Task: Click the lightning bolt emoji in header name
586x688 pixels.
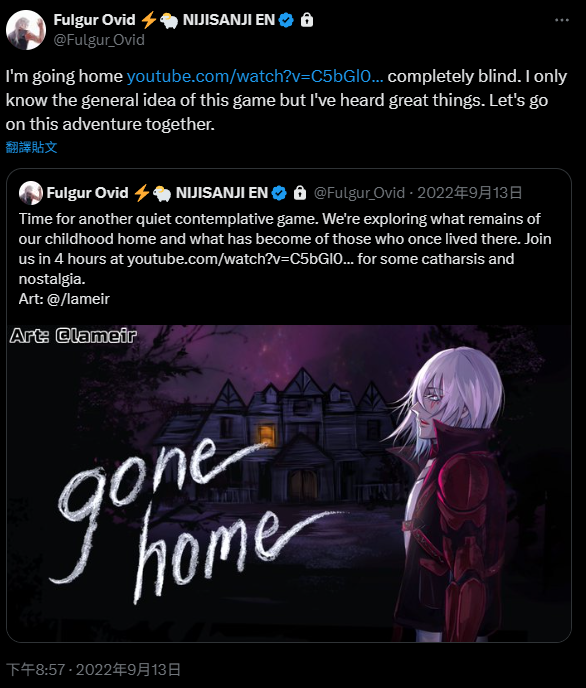Action: 149,20
